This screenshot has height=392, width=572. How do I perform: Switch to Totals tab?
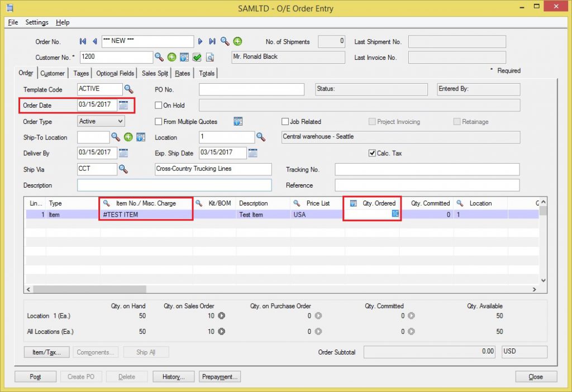pyautogui.click(x=207, y=73)
